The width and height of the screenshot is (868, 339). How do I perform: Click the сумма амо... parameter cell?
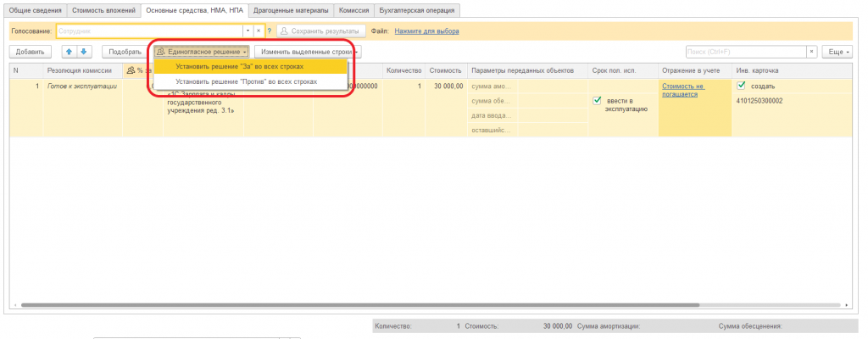point(493,86)
